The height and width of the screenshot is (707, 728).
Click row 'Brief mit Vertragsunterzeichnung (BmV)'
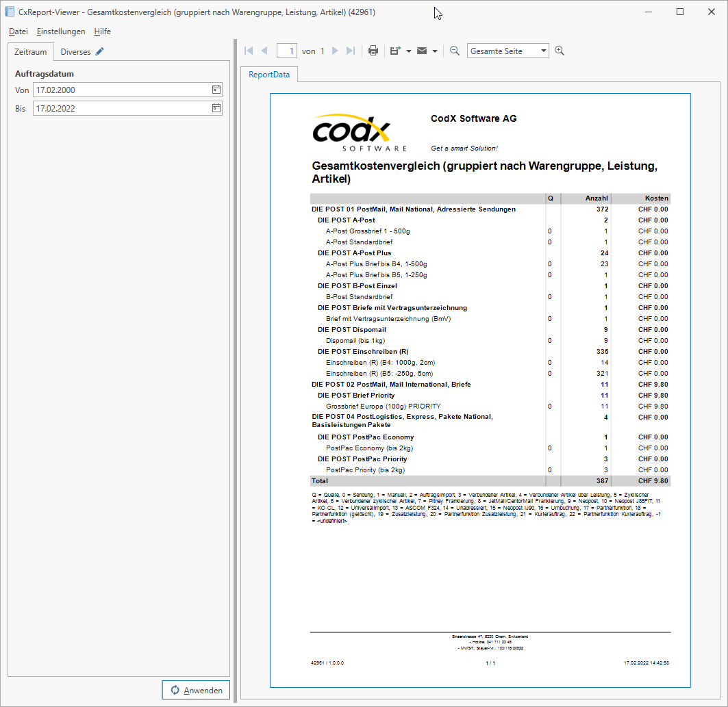490,319
